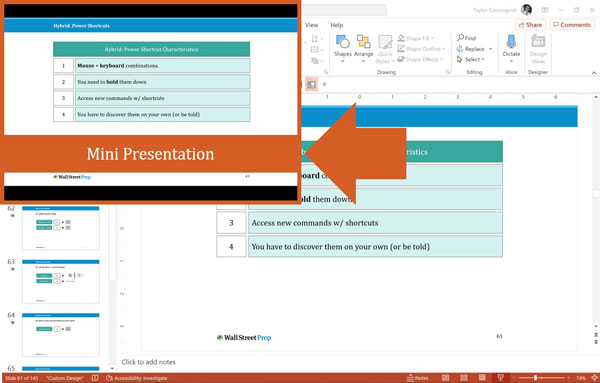Select slide 63 thumbnail
Viewport: 600px width, 383px height.
[x=61, y=281]
